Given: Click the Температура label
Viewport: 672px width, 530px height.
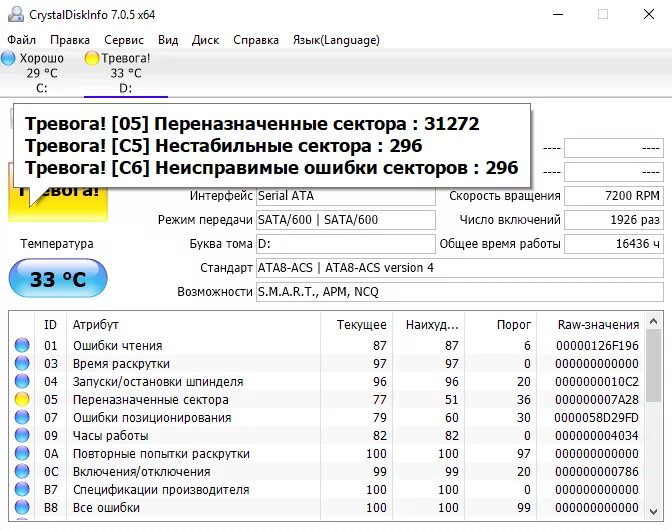Looking at the screenshot, I should tap(57, 244).
